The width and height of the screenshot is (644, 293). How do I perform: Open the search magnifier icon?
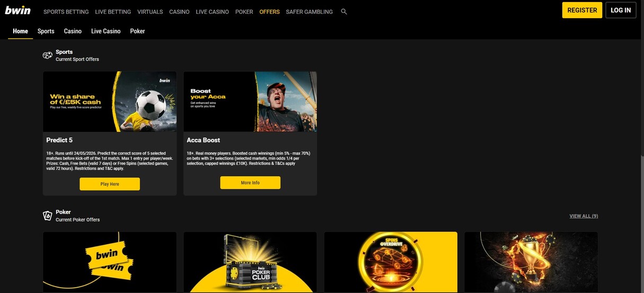pos(344,11)
